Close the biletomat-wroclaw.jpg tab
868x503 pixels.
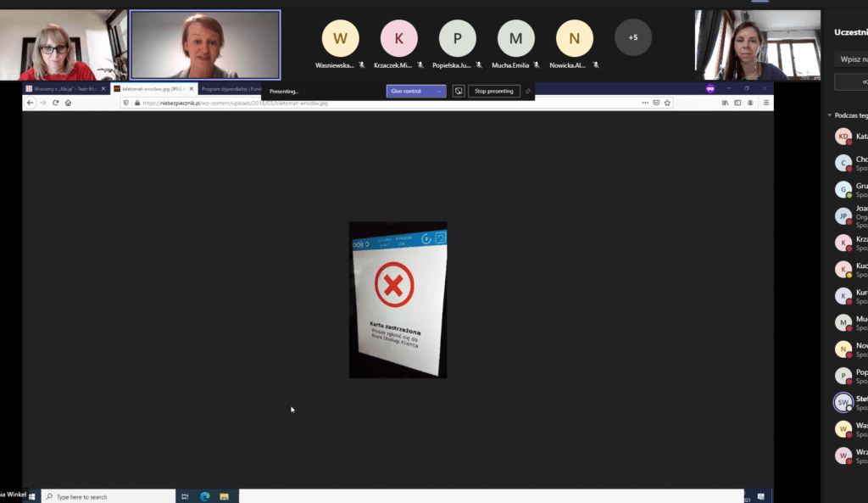pos(192,88)
